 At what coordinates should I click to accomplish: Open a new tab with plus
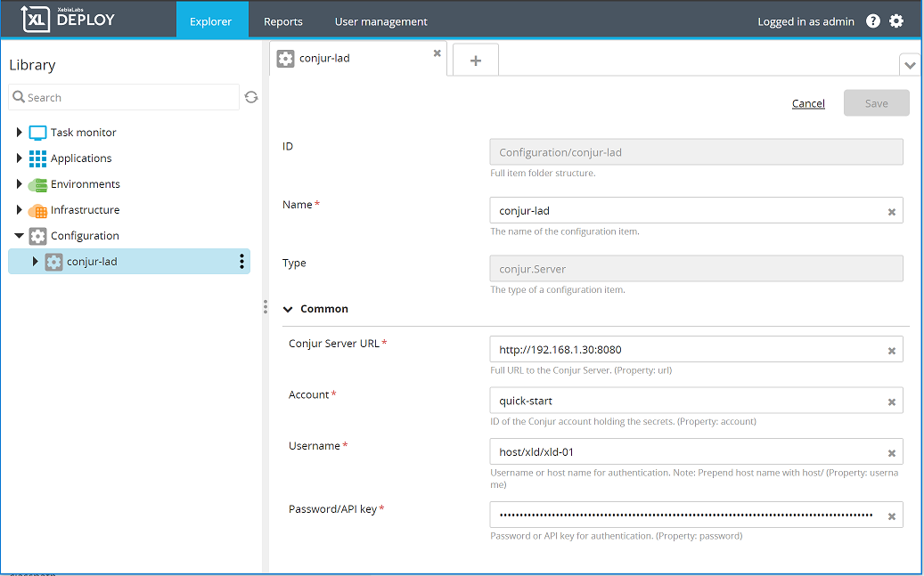pyautogui.click(x=476, y=60)
